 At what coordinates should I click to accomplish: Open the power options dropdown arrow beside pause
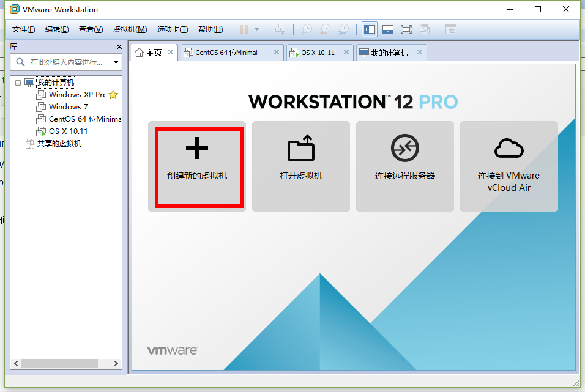256,29
